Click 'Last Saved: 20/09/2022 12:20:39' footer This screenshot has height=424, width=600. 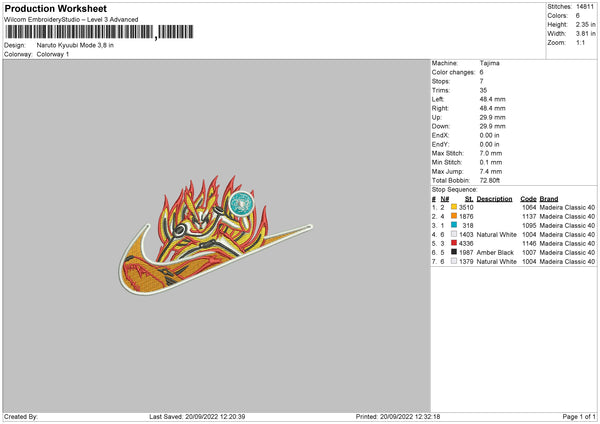pyautogui.click(x=197, y=417)
